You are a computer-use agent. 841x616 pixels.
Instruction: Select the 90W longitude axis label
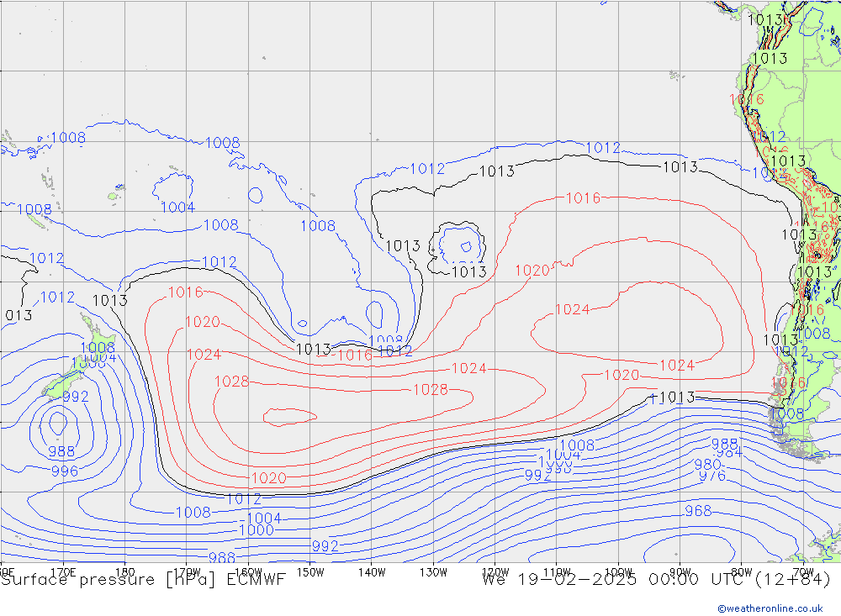[x=680, y=572]
